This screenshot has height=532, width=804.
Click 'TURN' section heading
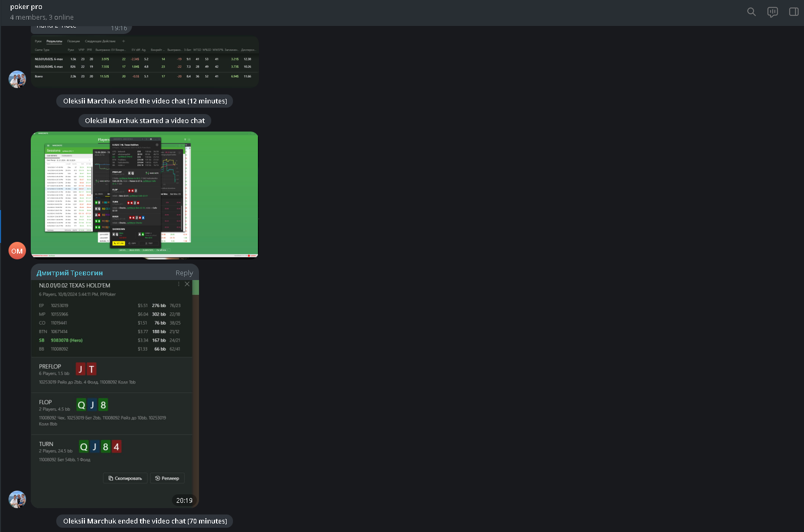coord(46,444)
